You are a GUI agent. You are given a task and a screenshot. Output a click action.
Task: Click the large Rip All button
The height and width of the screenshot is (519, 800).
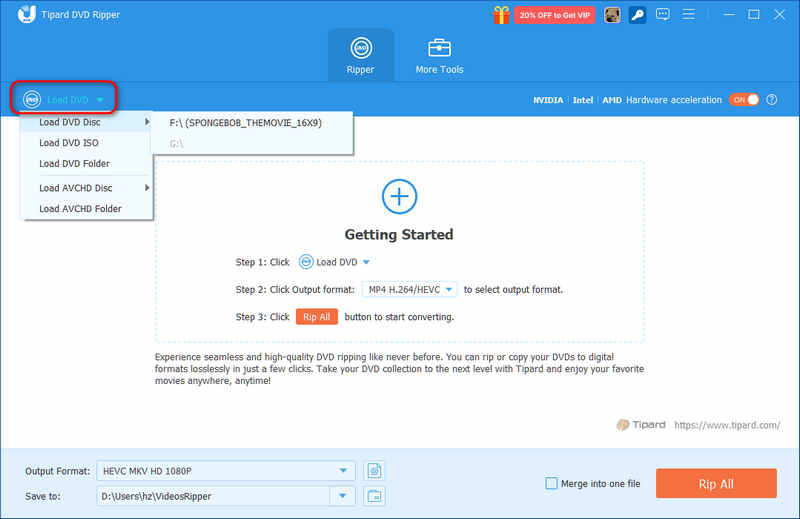coord(716,483)
